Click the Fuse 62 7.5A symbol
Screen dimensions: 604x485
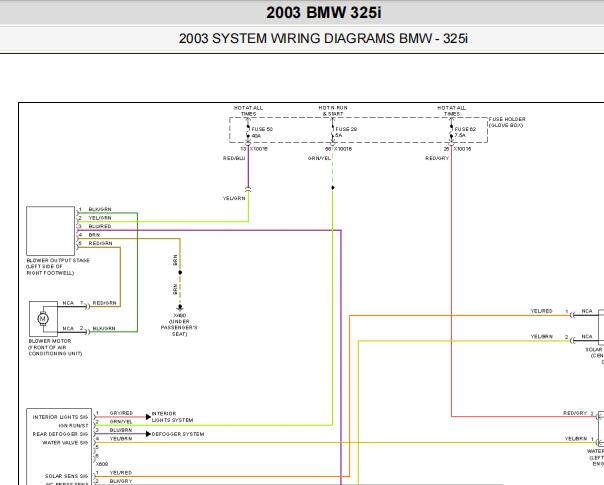coord(451,131)
